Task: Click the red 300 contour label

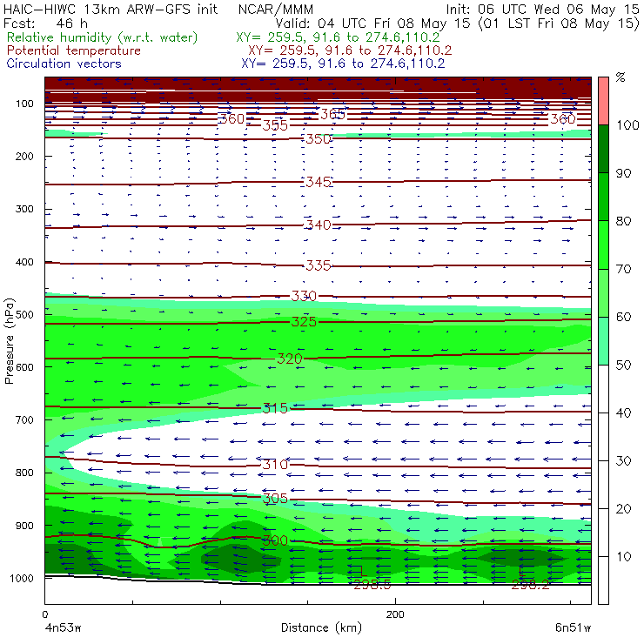Action: click(x=275, y=540)
